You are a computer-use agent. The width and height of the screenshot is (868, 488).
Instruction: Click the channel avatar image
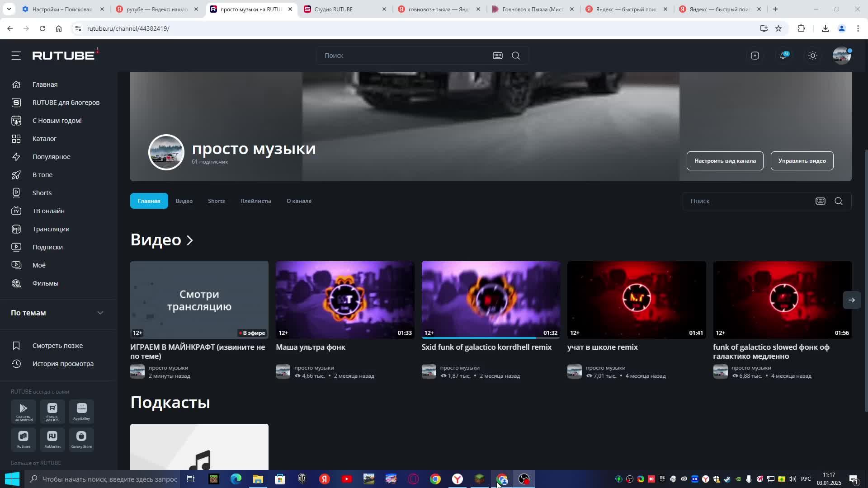point(166,152)
